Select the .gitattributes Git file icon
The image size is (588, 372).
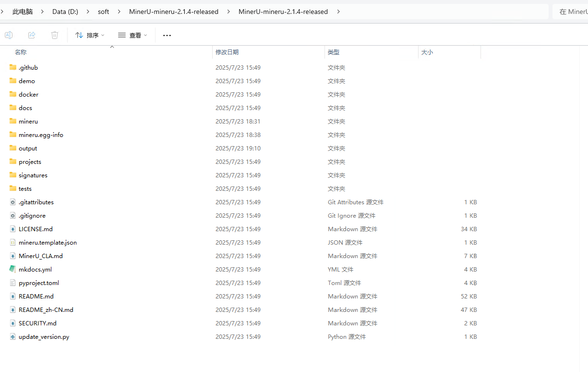point(12,202)
